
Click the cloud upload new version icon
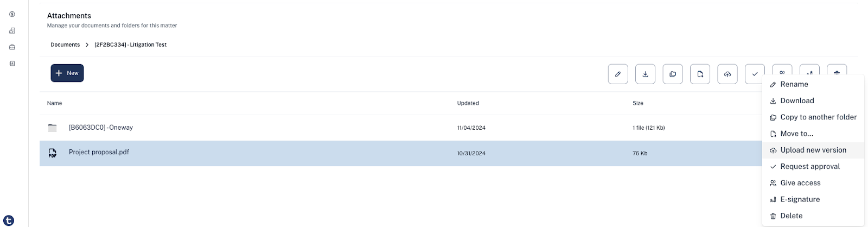727,74
